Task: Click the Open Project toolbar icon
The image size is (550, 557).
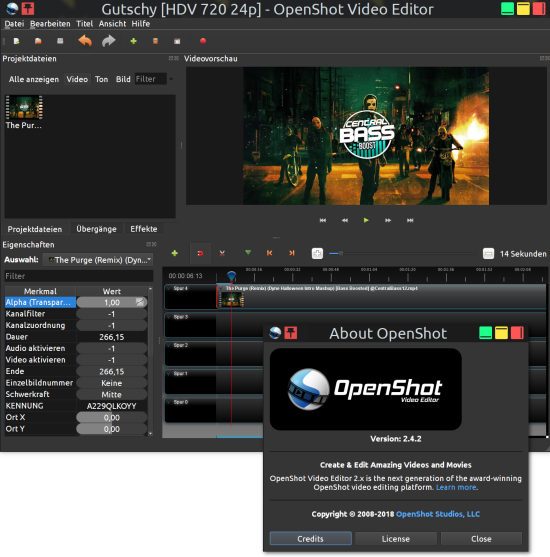Action: click(38, 41)
